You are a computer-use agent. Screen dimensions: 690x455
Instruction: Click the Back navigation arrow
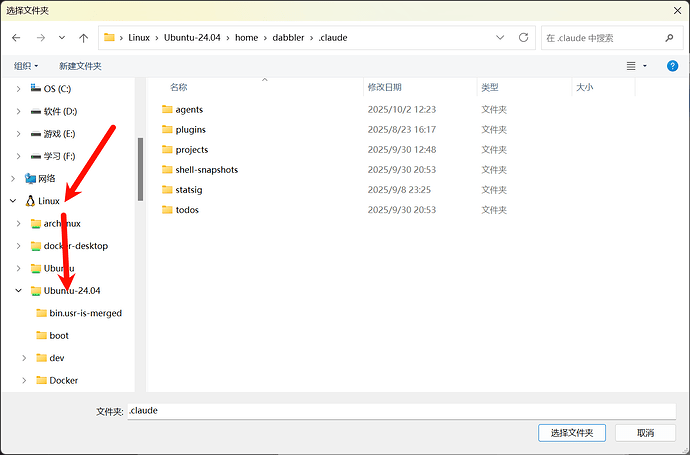(x=16, y=38)
